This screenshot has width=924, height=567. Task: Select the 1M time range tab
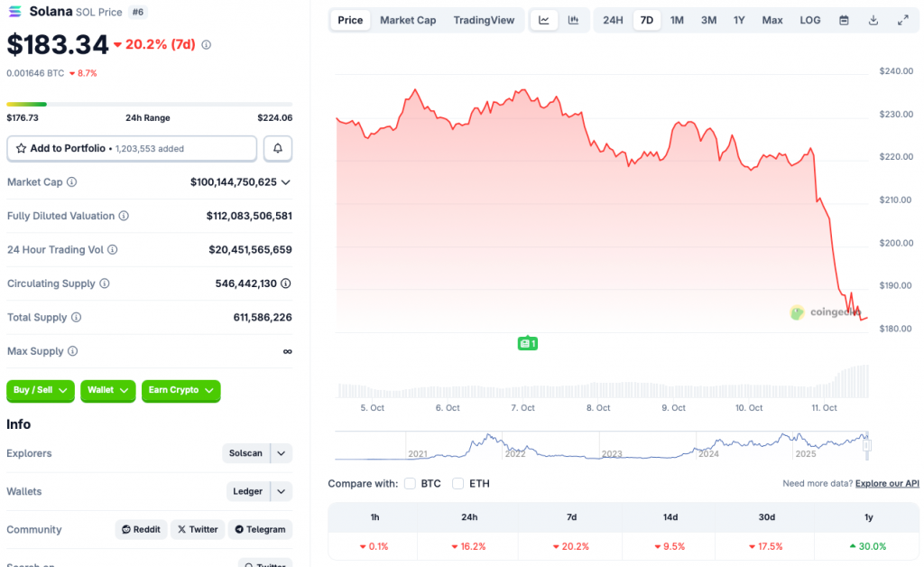pos(677,20)
